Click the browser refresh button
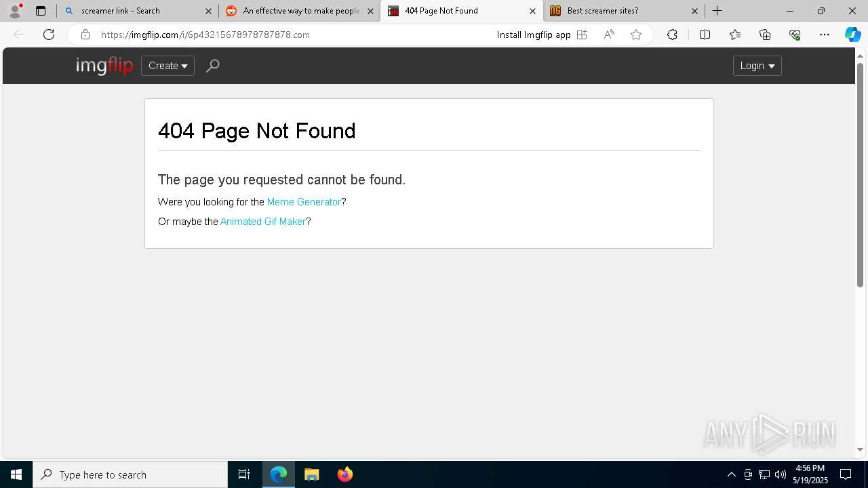Screen dimensions: 868x488 [x=49, y=35]
